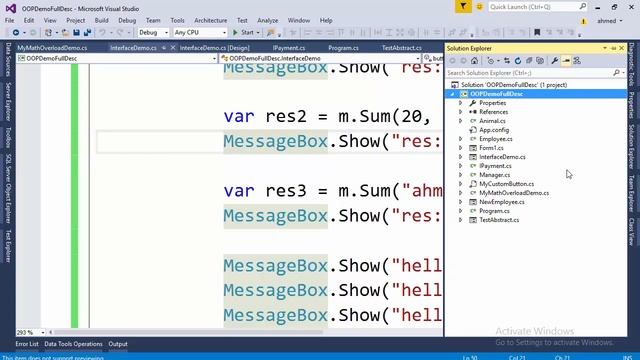Switch to the InterfaceDemo.cs [Design] tab

[x=215, y=48]
